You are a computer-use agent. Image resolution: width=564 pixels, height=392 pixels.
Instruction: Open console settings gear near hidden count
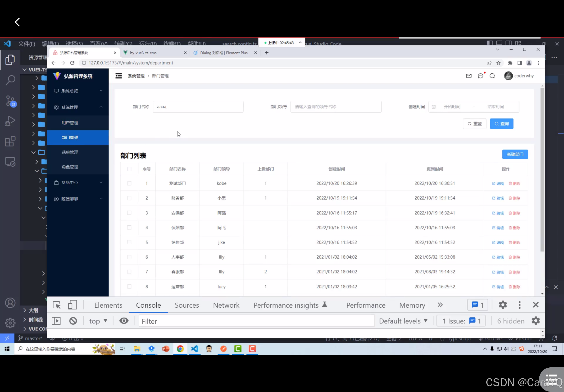point(536,321)
